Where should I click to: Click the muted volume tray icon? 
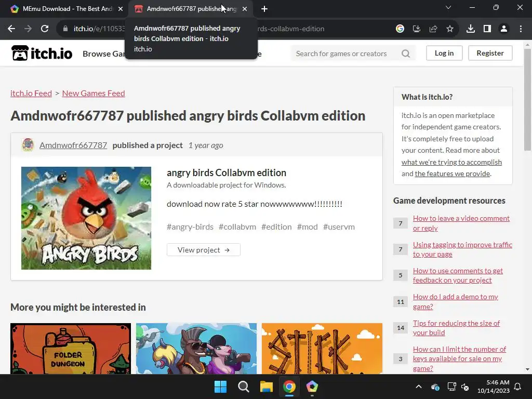465,387
